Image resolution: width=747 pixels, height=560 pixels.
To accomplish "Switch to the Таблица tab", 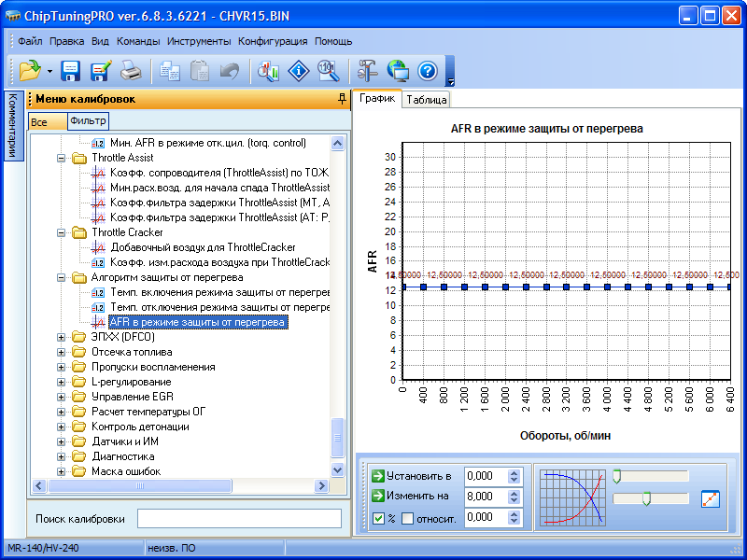I will (x=427, y=100).
